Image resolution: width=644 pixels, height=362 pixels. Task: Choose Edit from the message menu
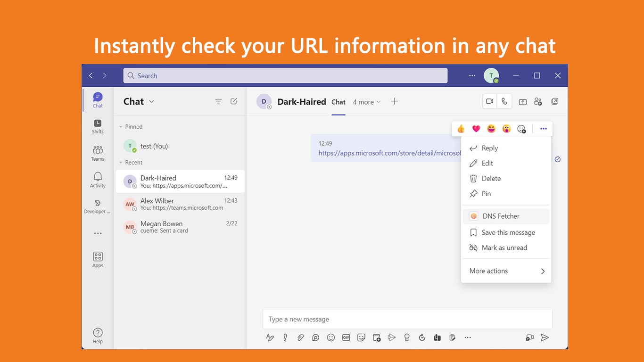click(x=506, y=163)
